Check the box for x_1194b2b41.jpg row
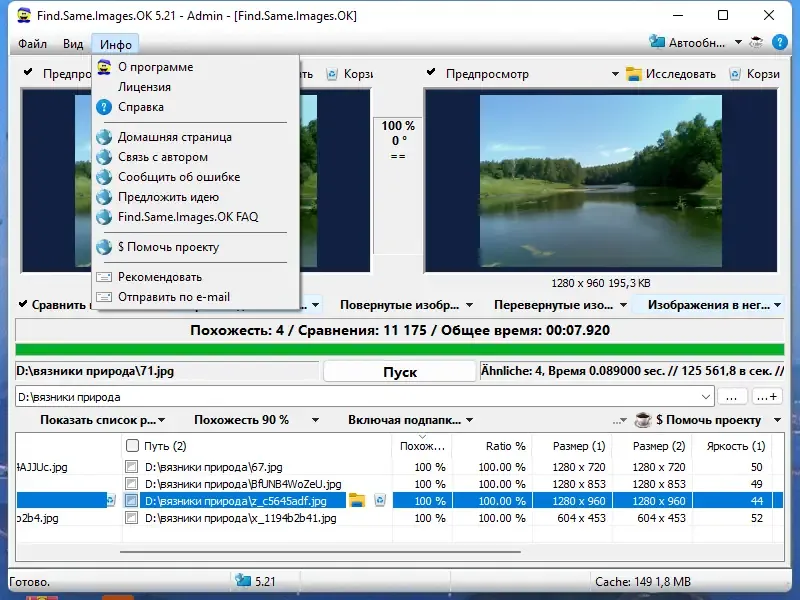 pyautogui.click(x=132, y=518)
